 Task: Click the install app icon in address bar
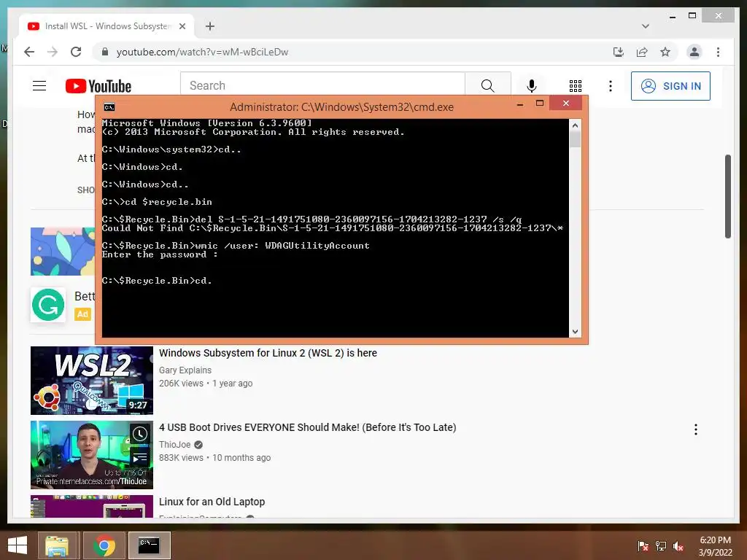point(619,52)
